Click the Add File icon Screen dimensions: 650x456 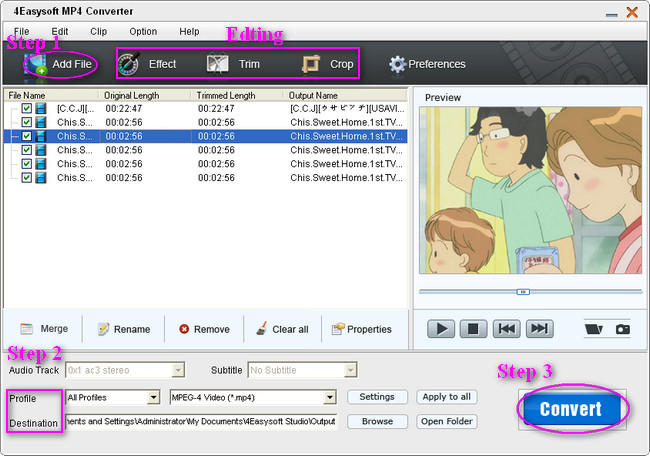35,64
